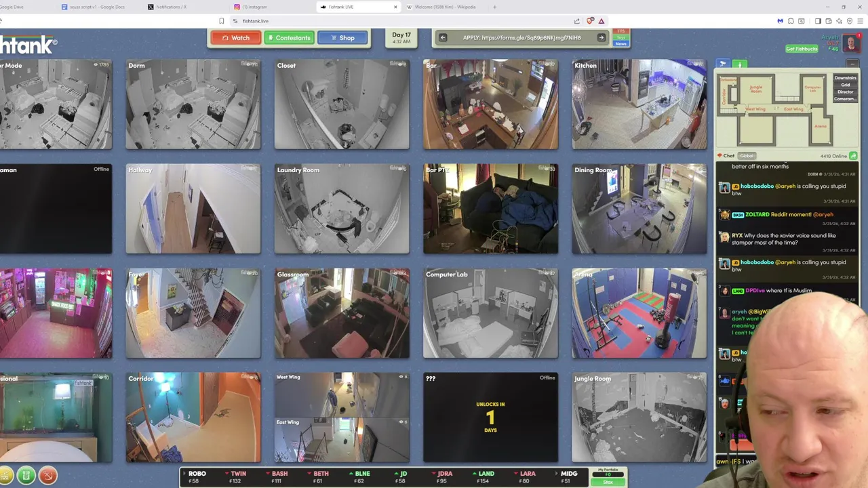868x488 pixels.
Task: Click the bookmark icon in address bar
Action: pyautogui.click(x=222, y=21)
